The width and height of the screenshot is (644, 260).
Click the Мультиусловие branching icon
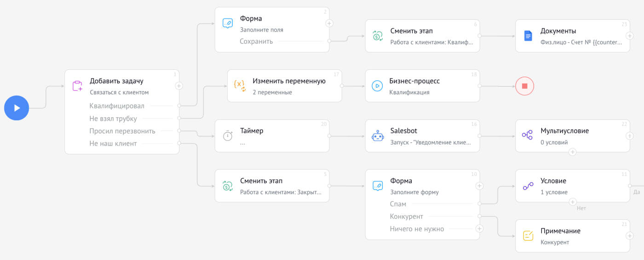tap(528, 135)
